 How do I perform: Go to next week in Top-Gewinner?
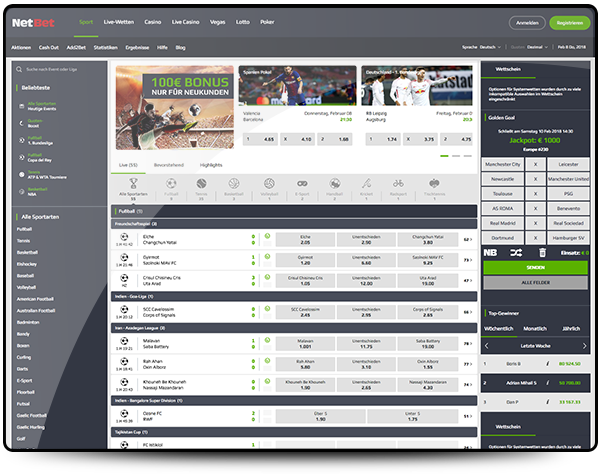(584, 346)
